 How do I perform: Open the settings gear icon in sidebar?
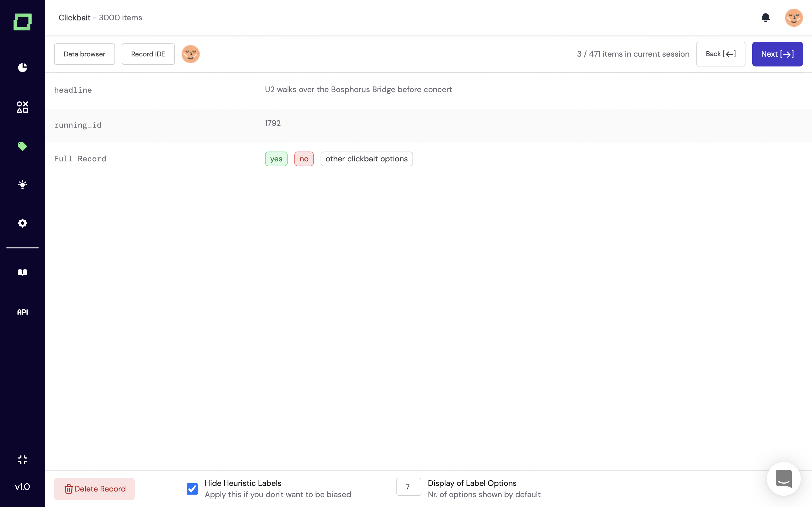(23, 223)
